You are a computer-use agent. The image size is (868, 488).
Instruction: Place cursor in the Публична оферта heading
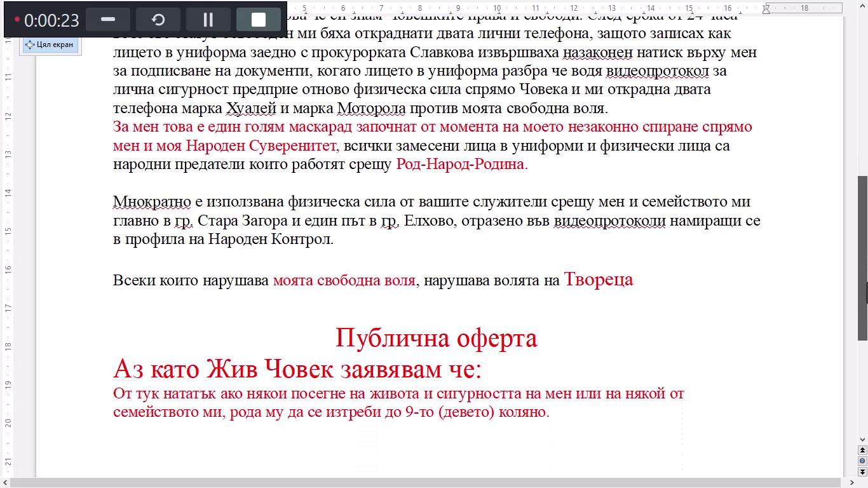point(436,338)
